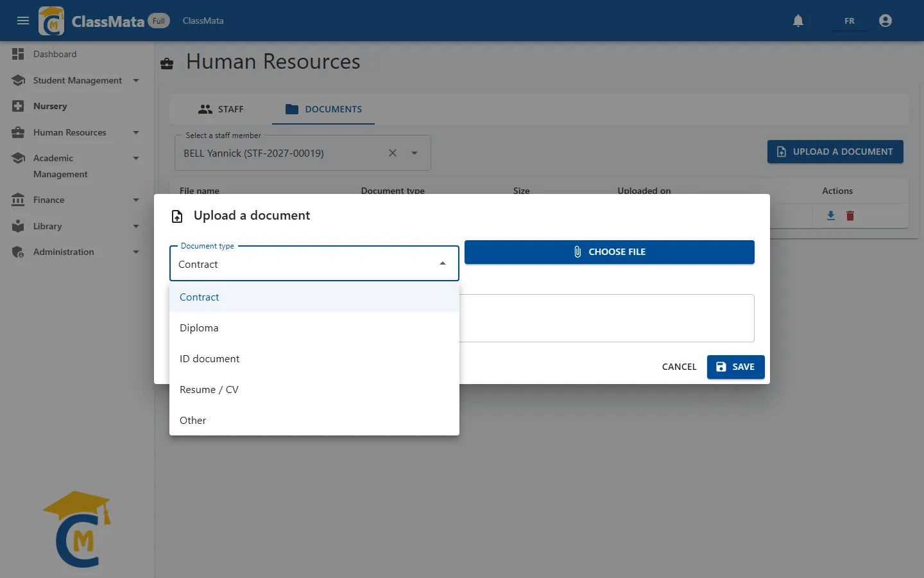Open the notifications bell

[798, 21]
